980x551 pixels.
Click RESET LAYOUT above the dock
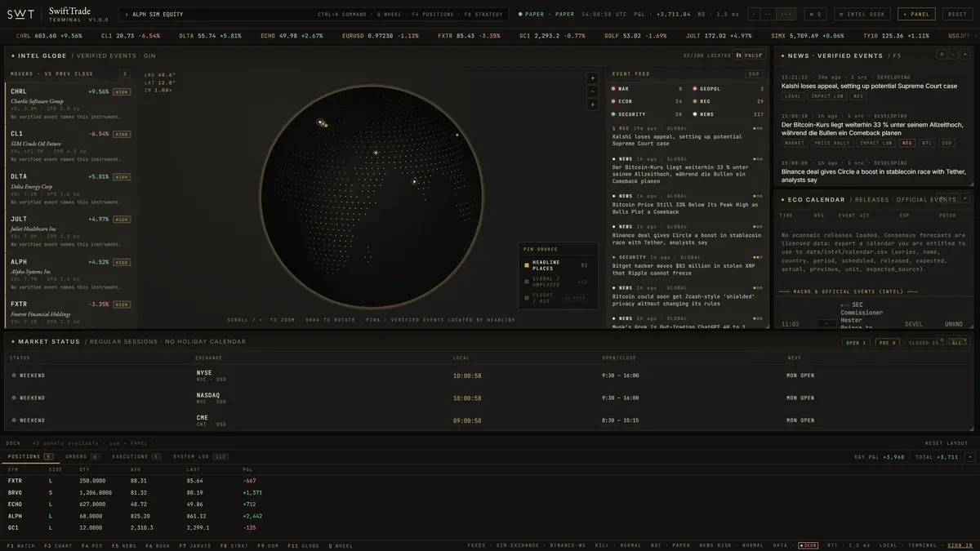[x=946, y=443]
